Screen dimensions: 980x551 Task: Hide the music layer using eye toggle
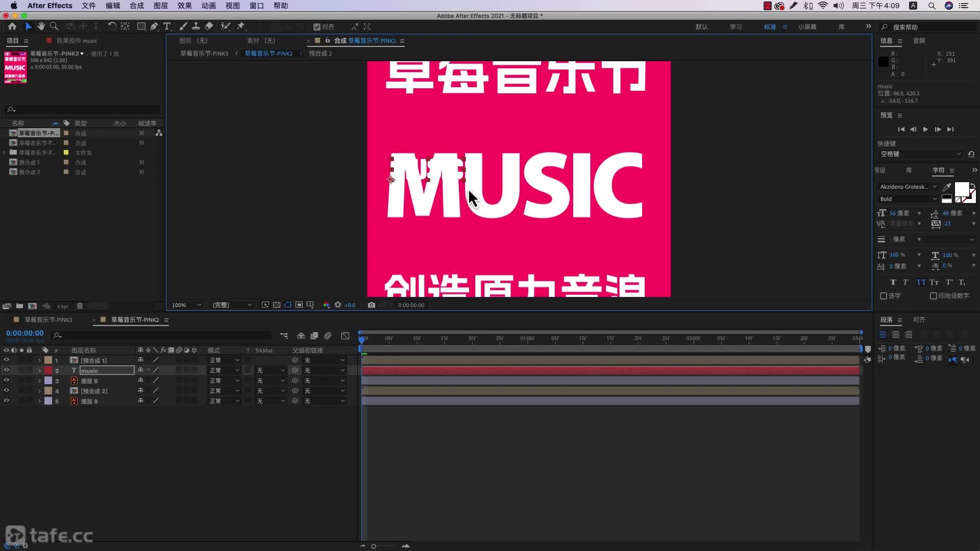coord(6,370)
